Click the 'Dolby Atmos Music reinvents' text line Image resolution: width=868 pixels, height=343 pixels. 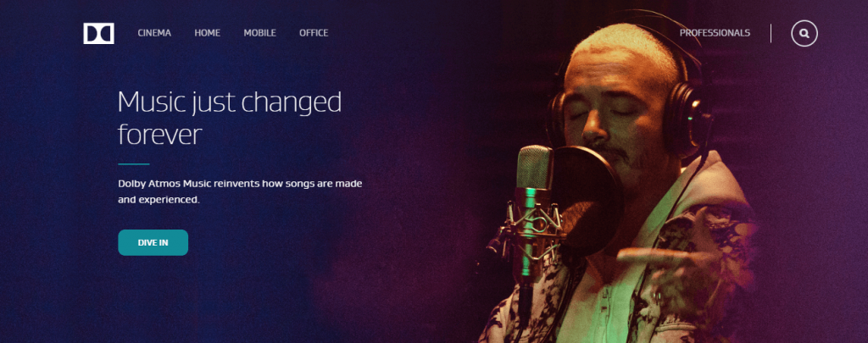tap(240, 183)
